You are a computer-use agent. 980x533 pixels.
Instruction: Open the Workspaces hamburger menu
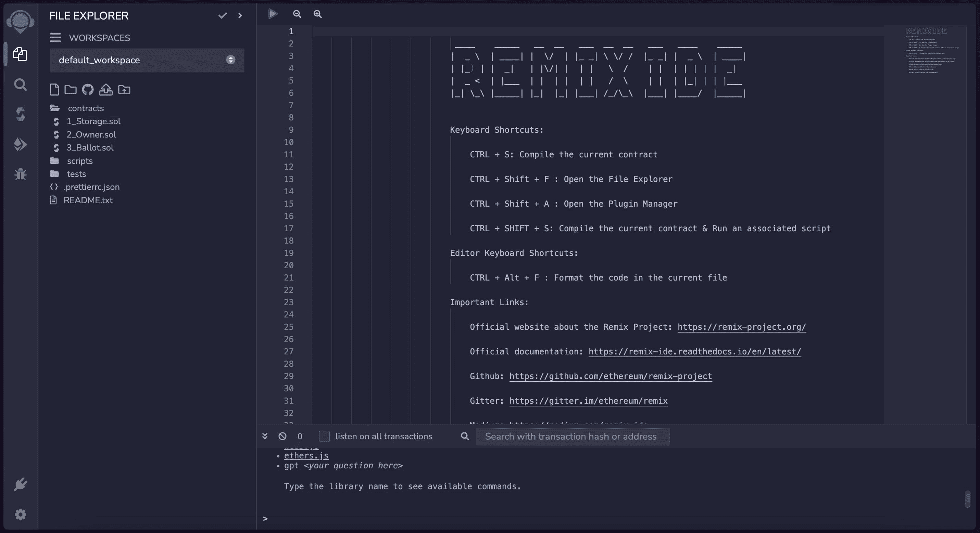coord(55,37)
